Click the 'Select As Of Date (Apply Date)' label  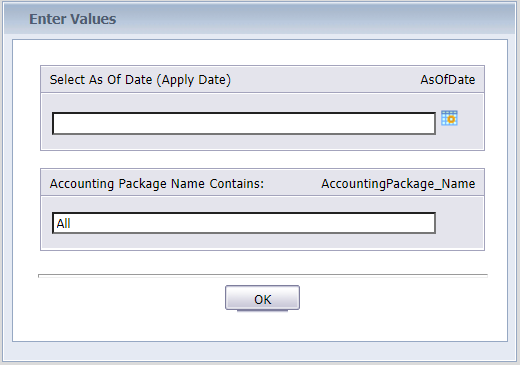pyautogui.click(x=140, y=80)
